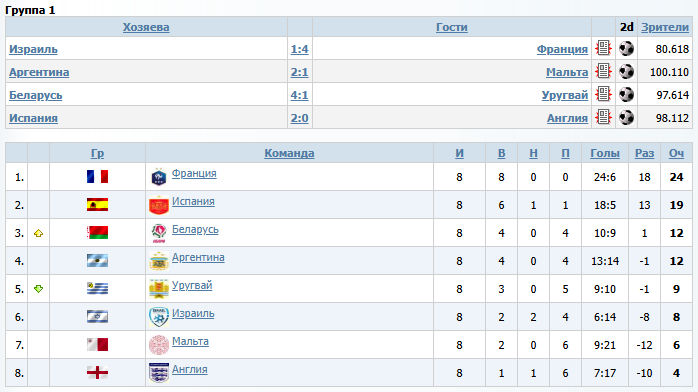This screenshot has height=392, width=698.
Task: Click the down arrow beside Uruguay position
Action: (38, 289)
